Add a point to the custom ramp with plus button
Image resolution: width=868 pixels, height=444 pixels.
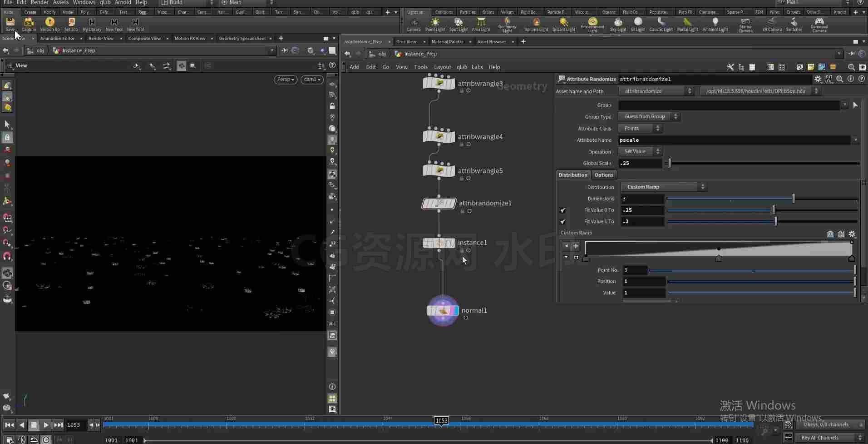coord(576,246)
